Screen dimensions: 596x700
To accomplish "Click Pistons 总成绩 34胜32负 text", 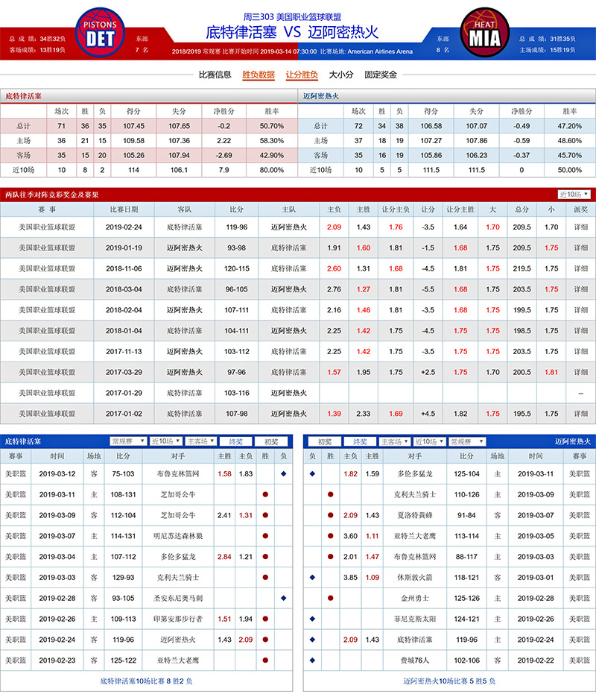I will tap(37, 39).
